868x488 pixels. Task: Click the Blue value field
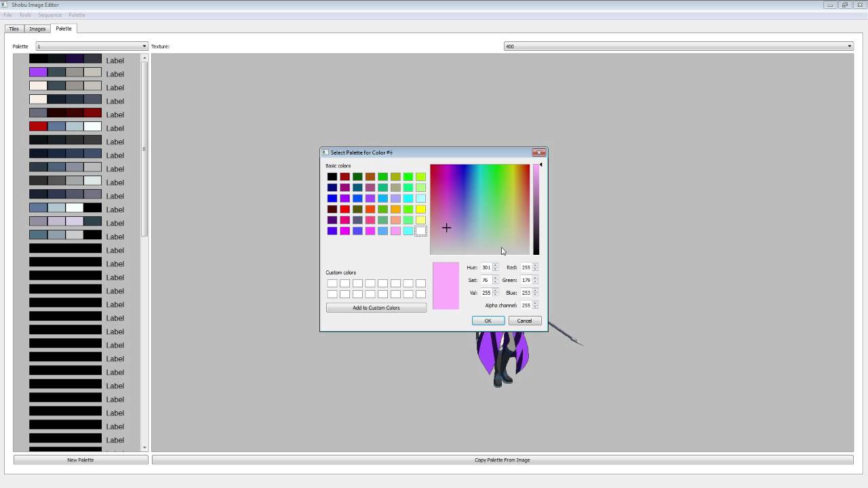point(526,293)
